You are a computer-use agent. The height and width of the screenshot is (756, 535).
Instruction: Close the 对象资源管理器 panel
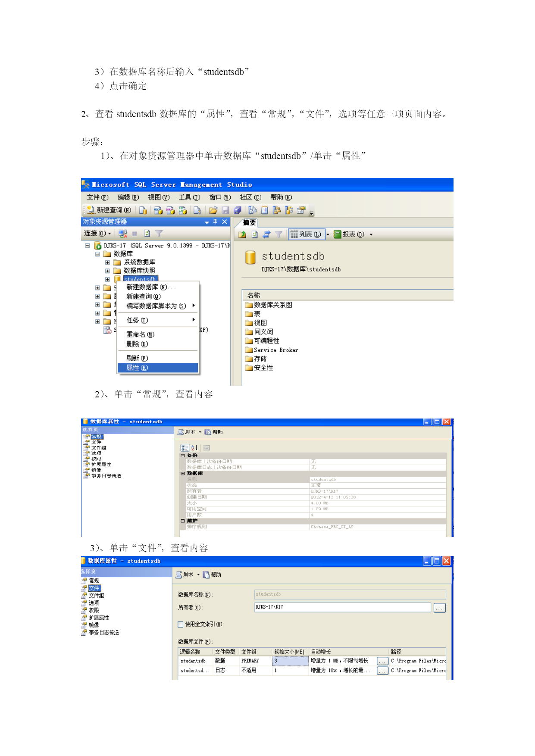[225, 222]
